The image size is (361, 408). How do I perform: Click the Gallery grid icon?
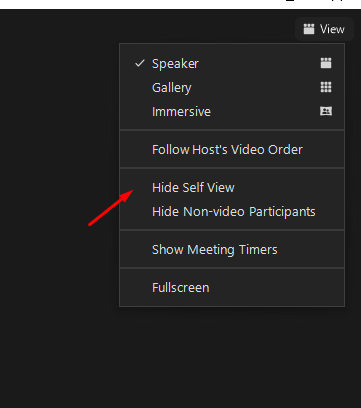tap(326, 87)
